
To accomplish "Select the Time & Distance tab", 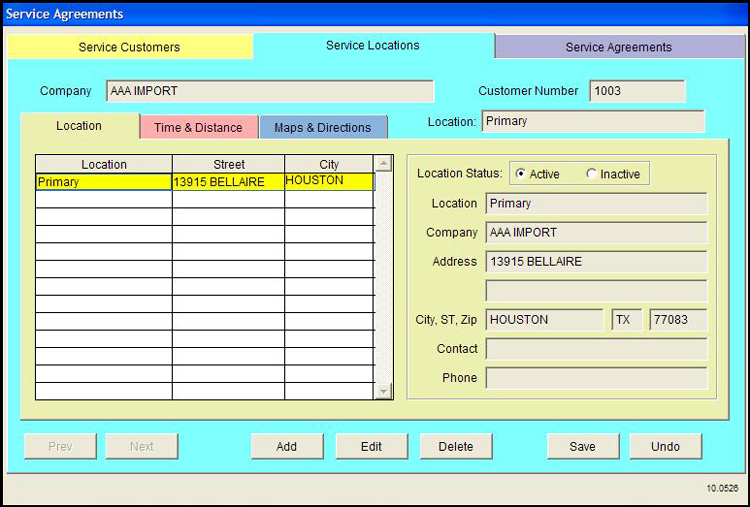I will 198,128.
